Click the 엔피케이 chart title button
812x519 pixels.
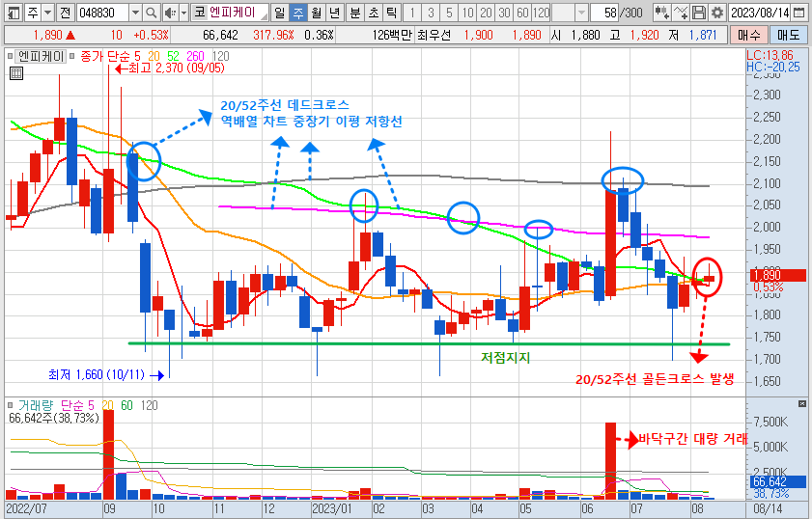coord(42,56)
